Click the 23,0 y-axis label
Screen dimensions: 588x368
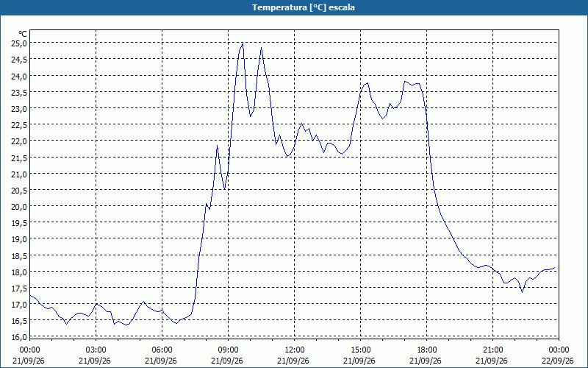click(x=18, y=109)
